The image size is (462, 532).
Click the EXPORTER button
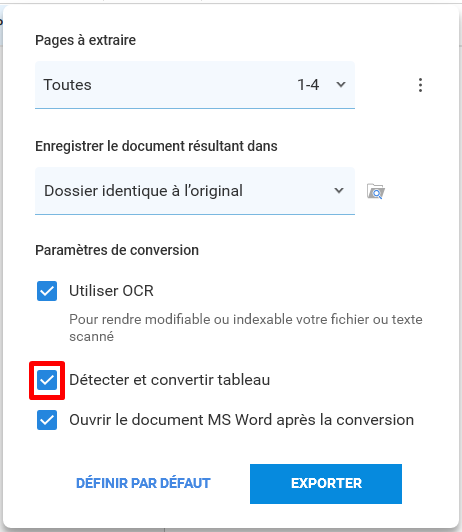click(326, 484)
